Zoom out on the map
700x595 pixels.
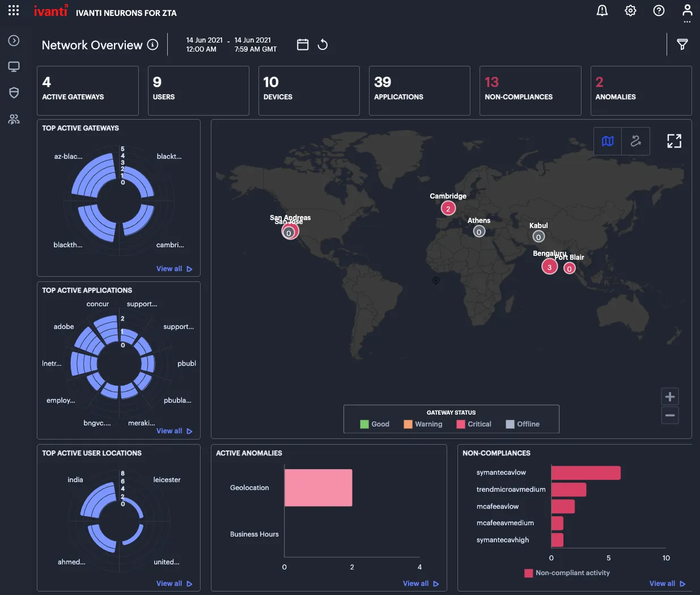(670, 415)
